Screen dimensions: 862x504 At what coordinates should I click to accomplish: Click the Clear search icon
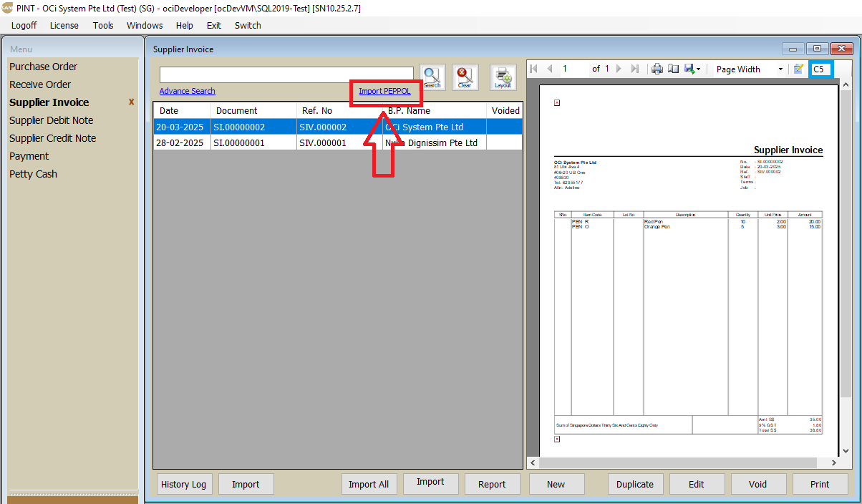tap(465, 77)
